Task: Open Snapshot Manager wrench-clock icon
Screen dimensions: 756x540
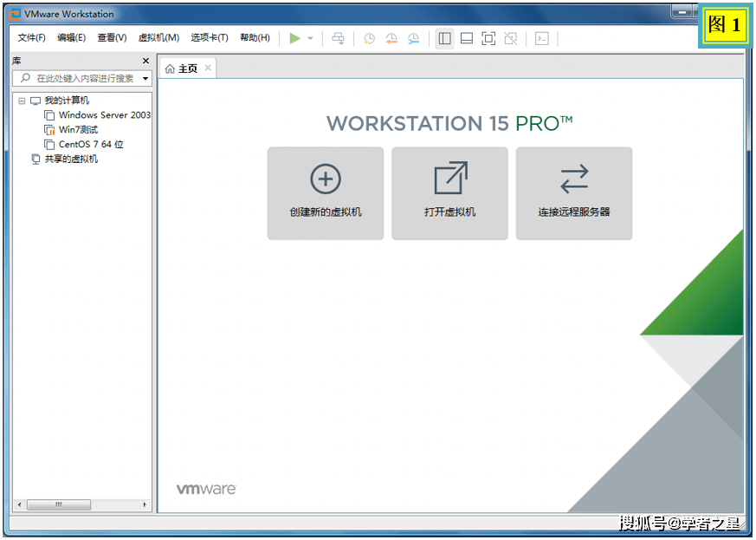Action: [413, 39]
